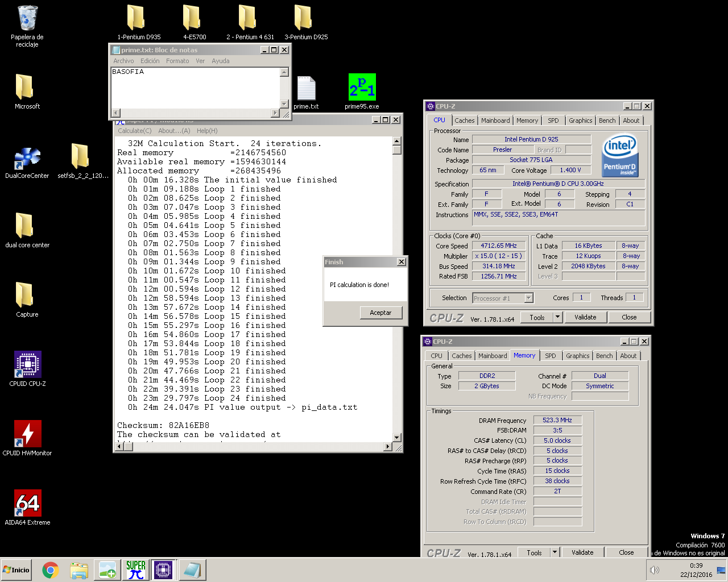Open the Edición menu in Notepad

coord(150,61)
